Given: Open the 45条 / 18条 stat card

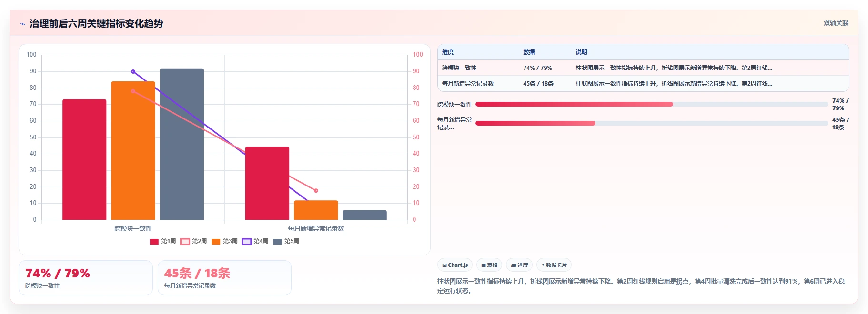Looking at the screenshot, I should point(224,278).
